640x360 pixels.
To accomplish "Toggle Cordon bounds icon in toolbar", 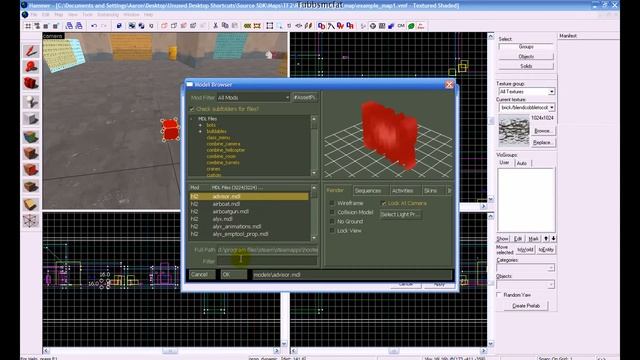I will click(x=247, y=26).
